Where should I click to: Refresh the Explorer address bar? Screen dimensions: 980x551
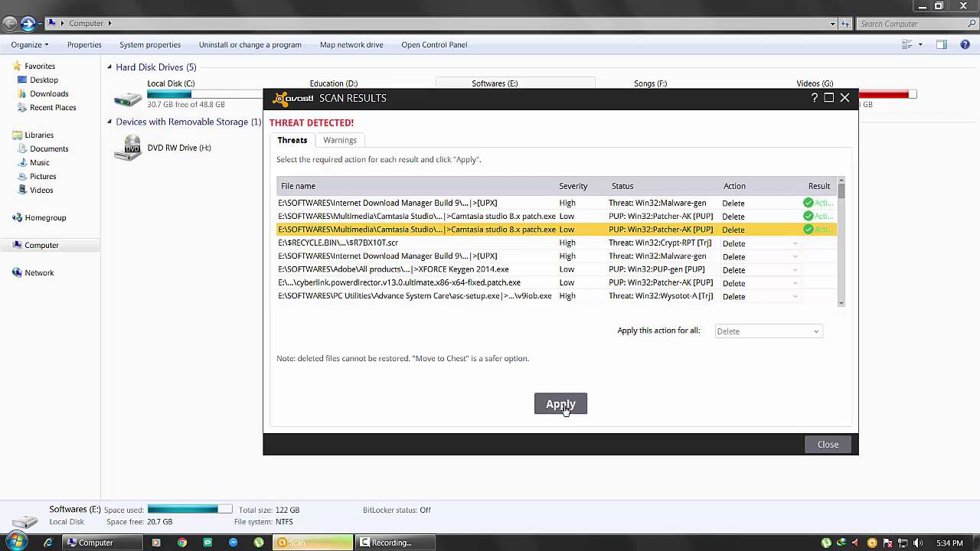[846, 24]
